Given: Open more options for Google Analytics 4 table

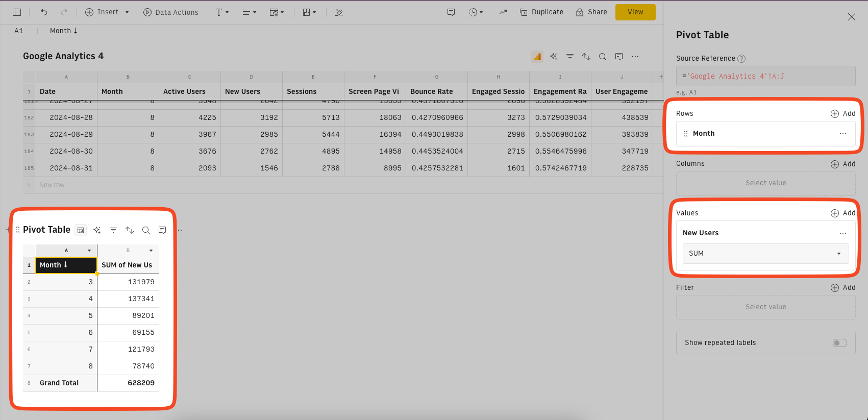Looking at the screenshot, I should pos(635,57).
